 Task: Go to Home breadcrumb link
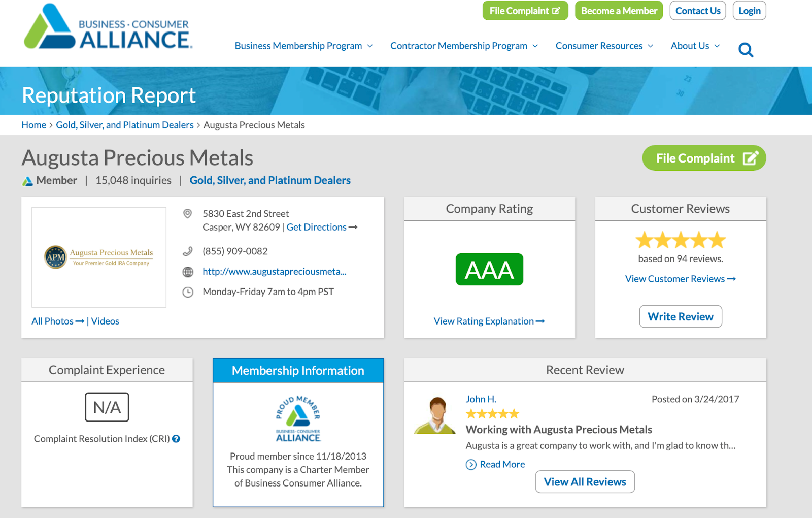[34, 125]
